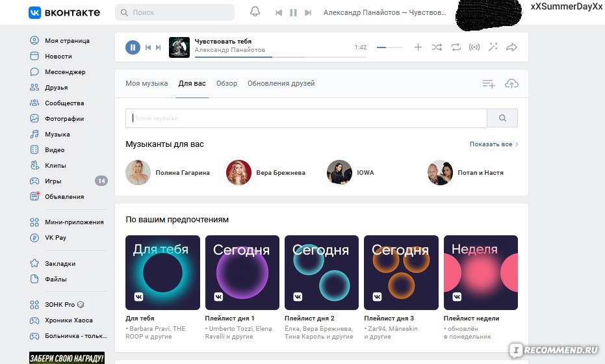
Task: Open the Плейлист дня 2 cover
Action: [x=322, y=272]
